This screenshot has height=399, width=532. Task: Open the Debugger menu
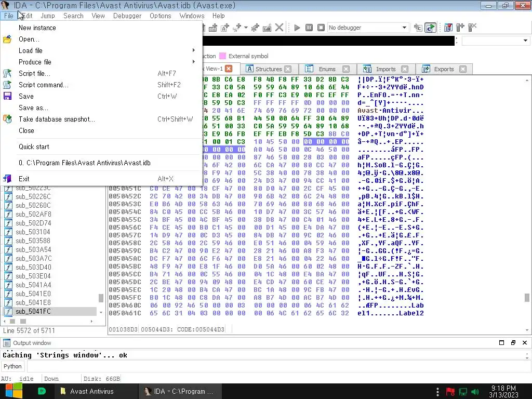[127, 16]
